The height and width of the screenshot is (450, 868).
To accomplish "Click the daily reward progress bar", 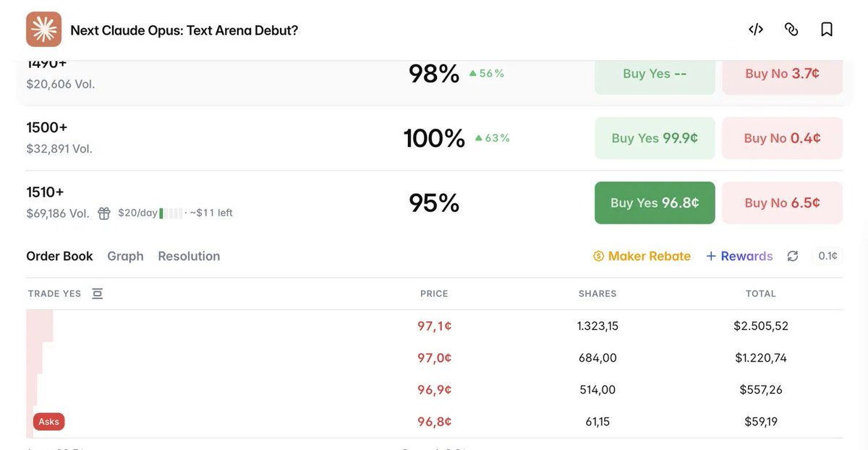I will pyautogui.click(x=171, y=213).
